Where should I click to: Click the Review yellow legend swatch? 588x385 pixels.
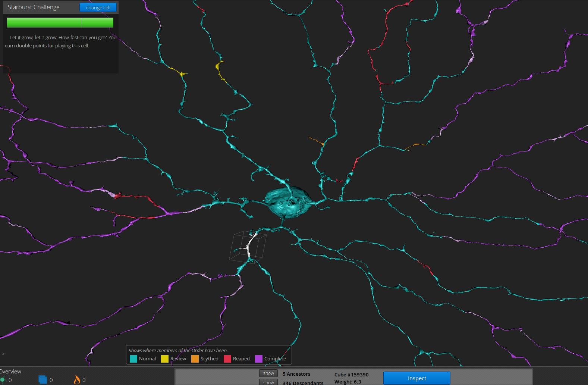[165, 359]
